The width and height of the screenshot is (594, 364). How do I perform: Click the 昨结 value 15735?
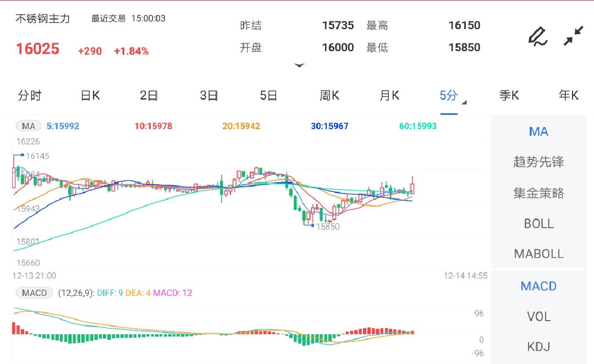coord(338,25)
